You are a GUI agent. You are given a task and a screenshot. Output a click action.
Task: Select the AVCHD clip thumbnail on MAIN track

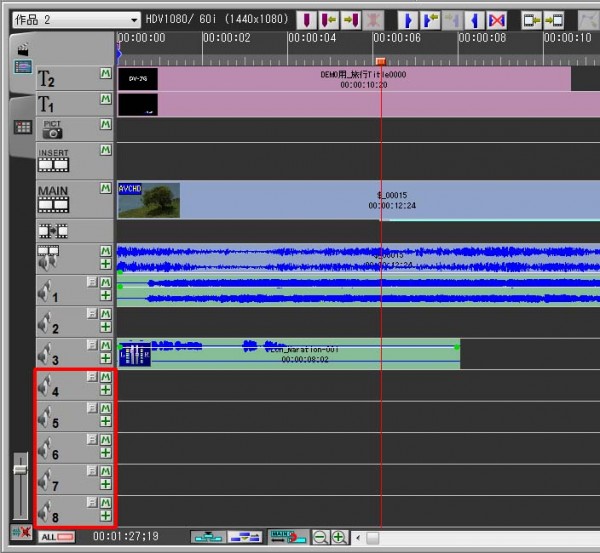coord(149,200)
